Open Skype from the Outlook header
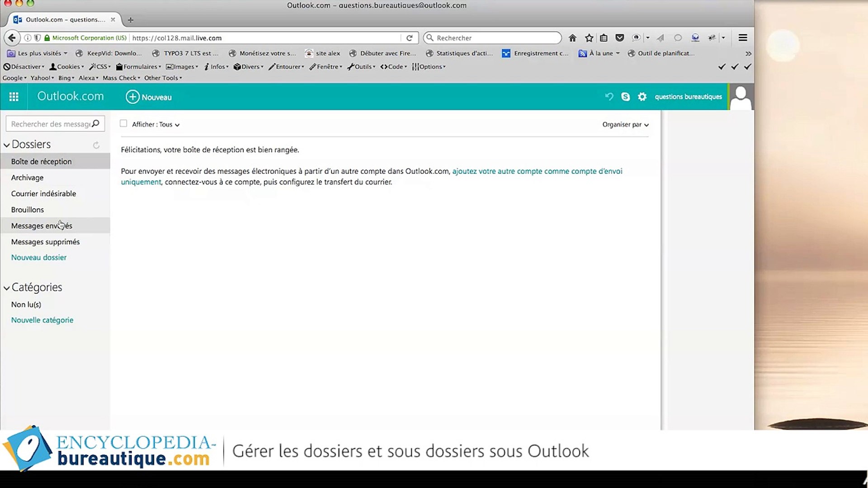 point(625,97)
